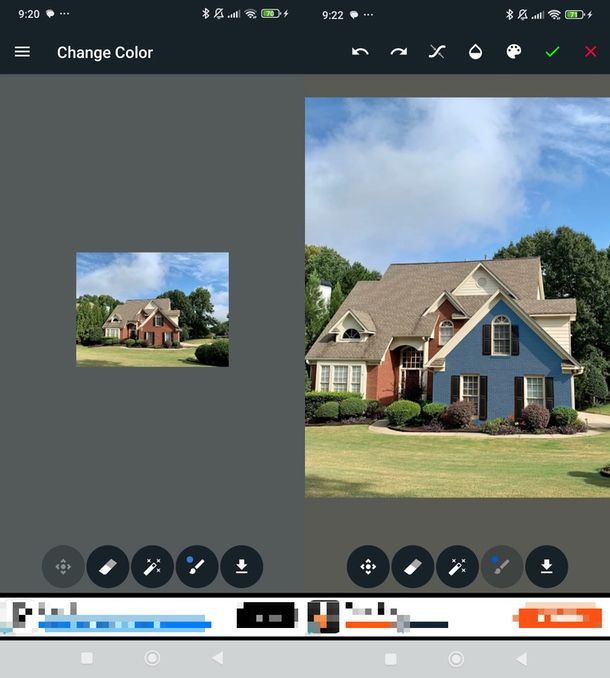Viewport: 610px width, 678px height.
Task: Tap the black button in left ad banner
Action: (x=267, y=615)
